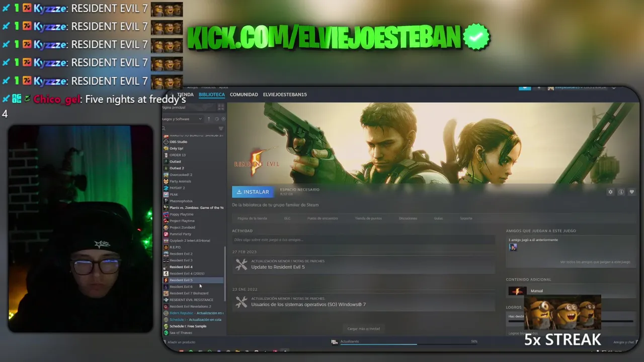Toggle the favorite heart icon
The width and height of the screenshot is (644, 362).
point(631,192)
